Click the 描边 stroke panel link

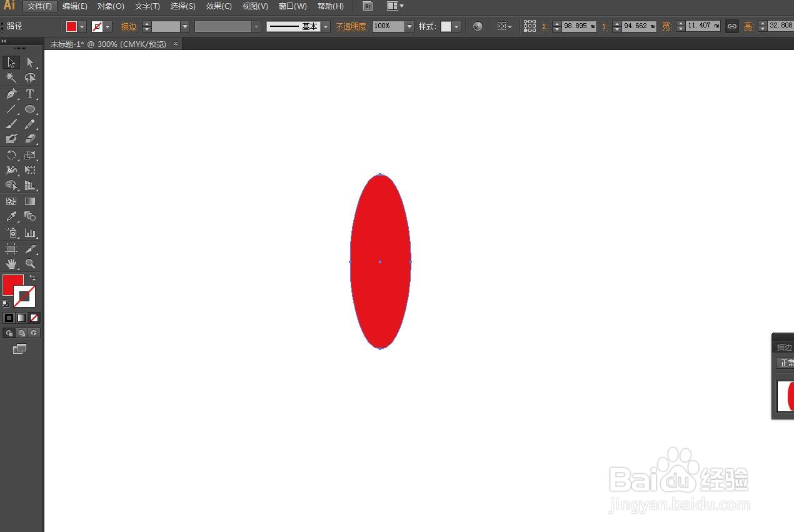(129, 26)
